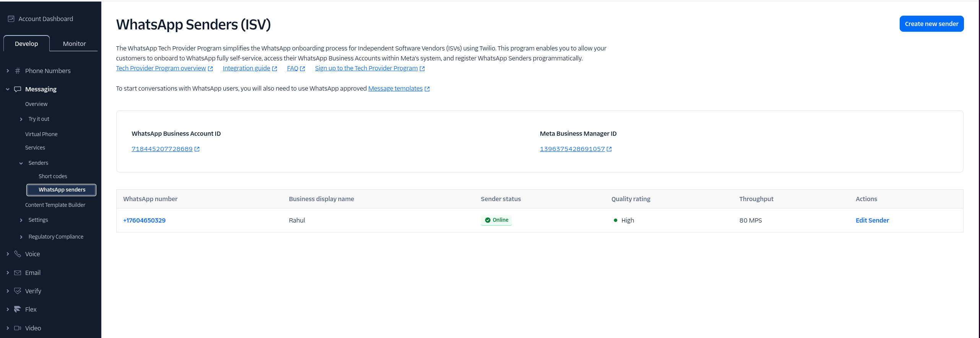The width and height of the screenshot is (980, 338).
Task: Click the Actions column header
Action: coord(866,199)
